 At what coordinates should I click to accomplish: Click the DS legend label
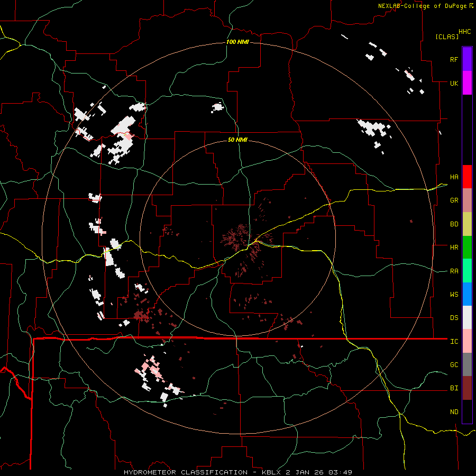454,318
